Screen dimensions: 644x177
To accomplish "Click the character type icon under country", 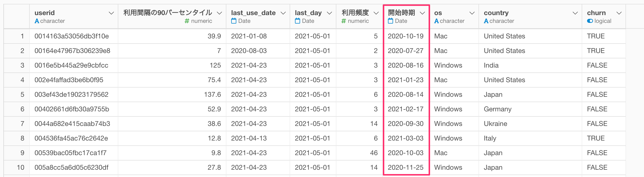I will click(x=486, y=21).
